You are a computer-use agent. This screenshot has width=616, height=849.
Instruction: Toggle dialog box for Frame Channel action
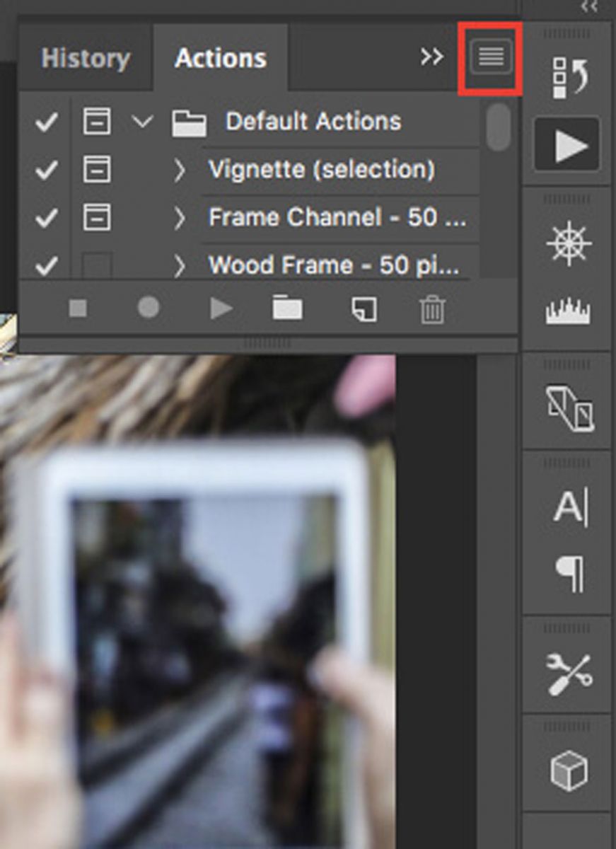pos(97,218)
